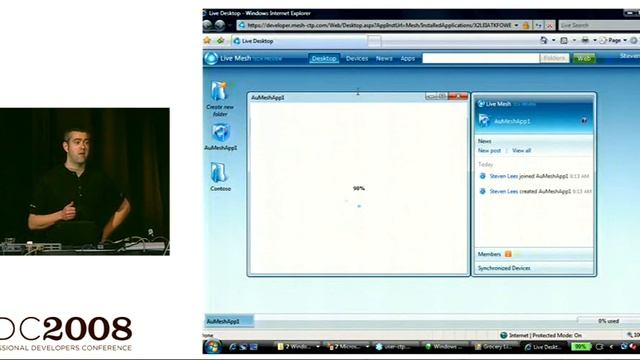Screen dimensions: 640x360
Task: Click the Internet zone globe icon
Action: click(504, 335)
